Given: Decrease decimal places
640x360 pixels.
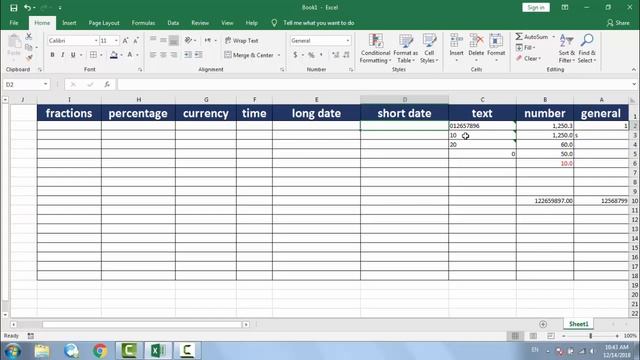Looking at the screenshot, I should (x=346, y=55).
